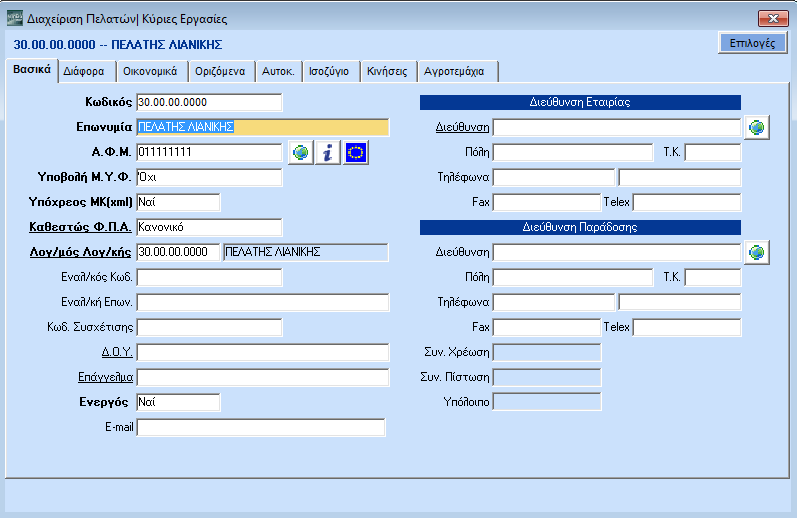797x518 pixels.
Task: Focus second delivery Τηλέφωνα field
Action: click(680, 302)
